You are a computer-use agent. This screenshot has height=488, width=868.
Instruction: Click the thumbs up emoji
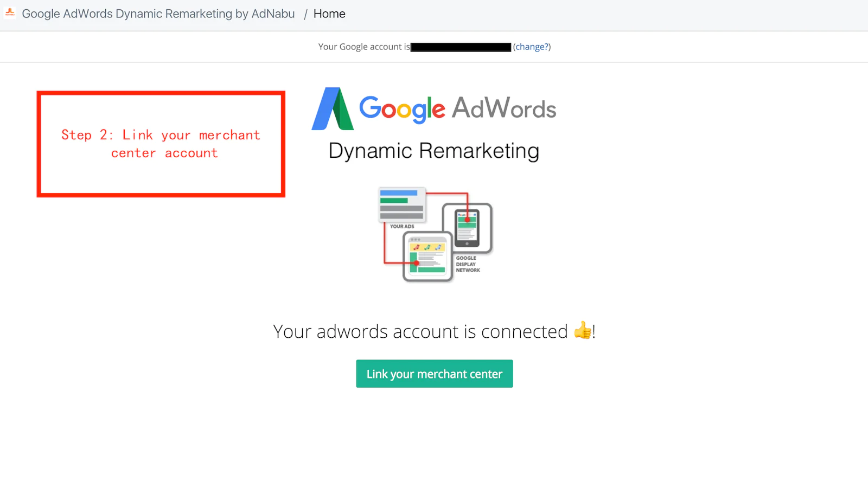click(583, 330)
